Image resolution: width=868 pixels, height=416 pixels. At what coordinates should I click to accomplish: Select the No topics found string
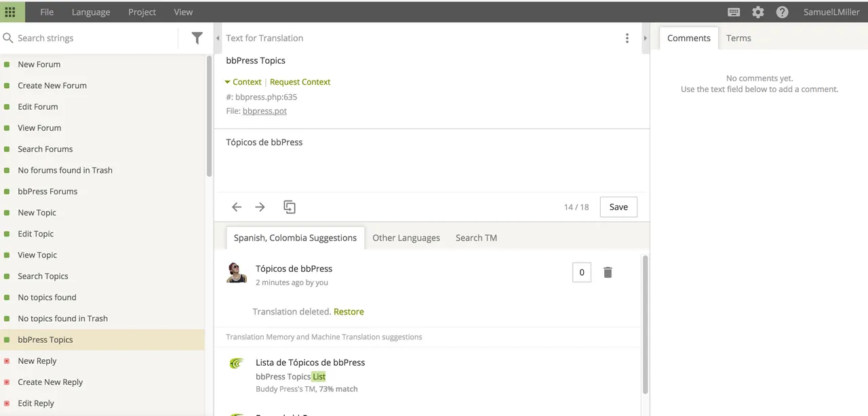point(102,297)
